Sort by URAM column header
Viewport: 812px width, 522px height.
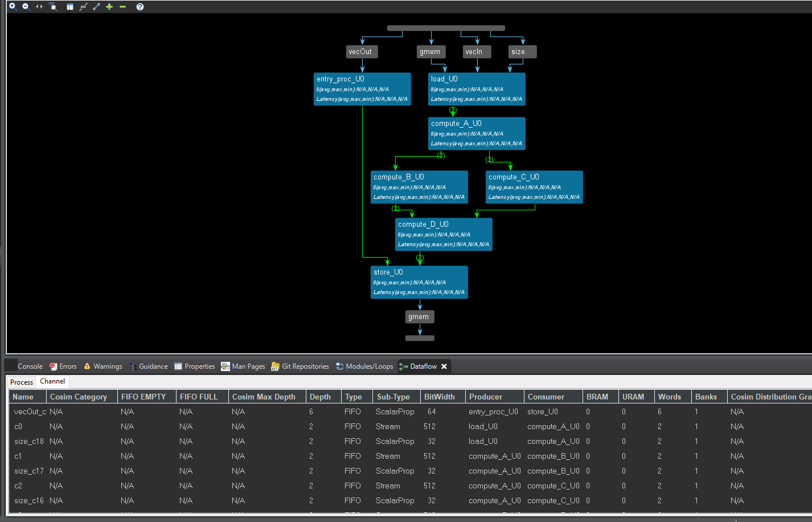pos(637,397)
